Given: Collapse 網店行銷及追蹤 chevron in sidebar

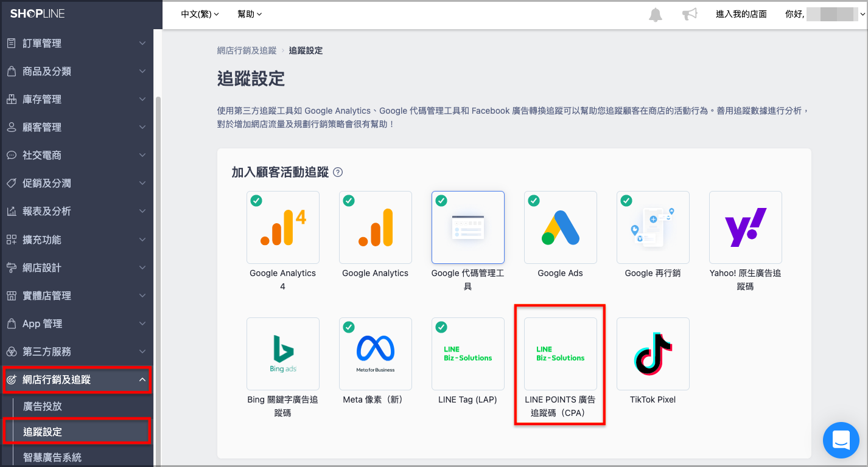Looking at the screenshot, I should click(142, 380).
